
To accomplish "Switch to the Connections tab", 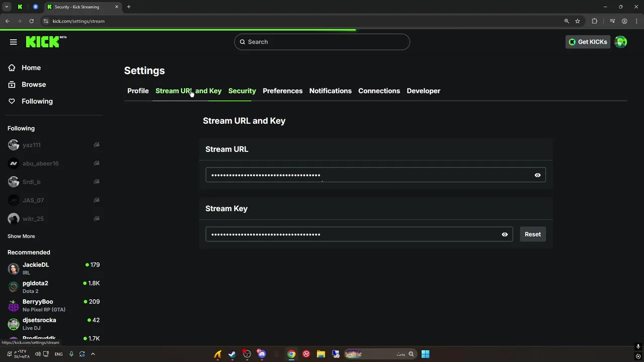I will coord(379,91).
